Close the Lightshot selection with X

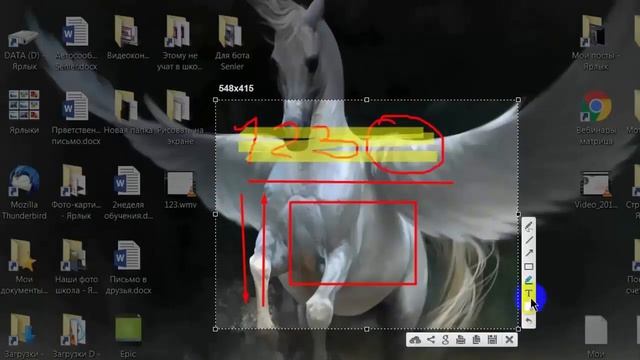pos(509,340)
